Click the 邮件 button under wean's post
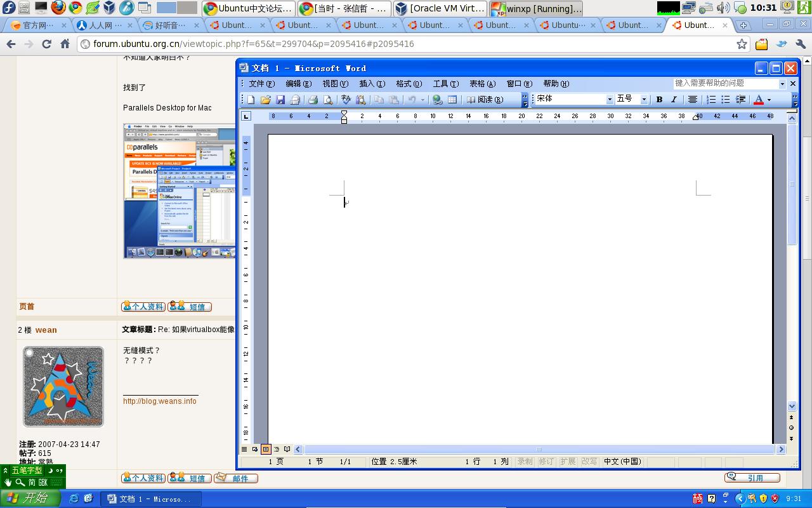Viewport: 812px width, 508px height. (x=236, y=478)
